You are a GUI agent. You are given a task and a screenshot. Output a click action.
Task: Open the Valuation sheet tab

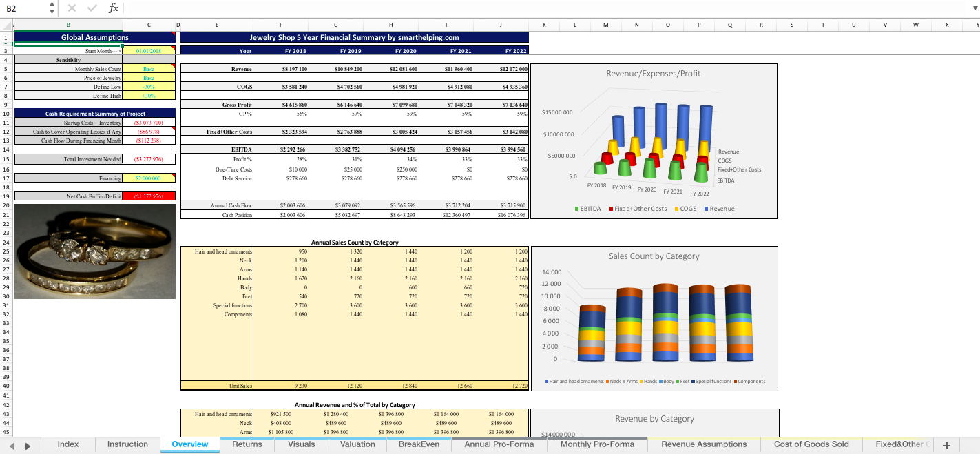tap(357, 444)
